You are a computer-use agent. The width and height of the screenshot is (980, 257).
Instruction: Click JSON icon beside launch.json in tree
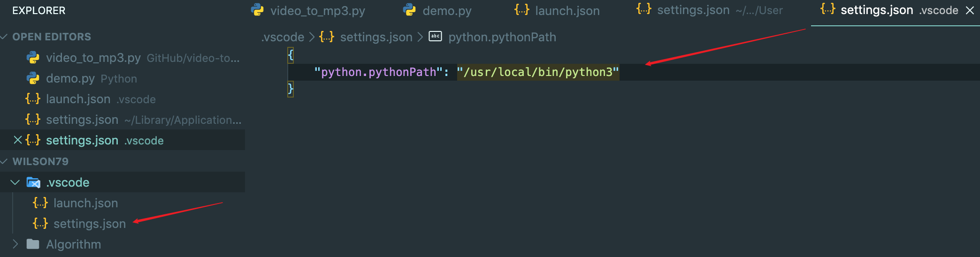click(40, 203)
